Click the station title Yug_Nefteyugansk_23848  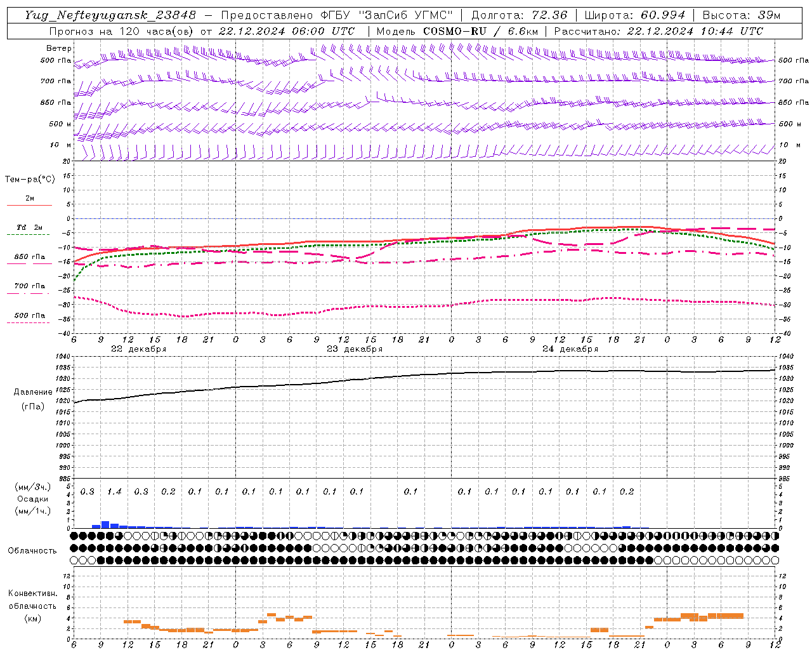110,15
